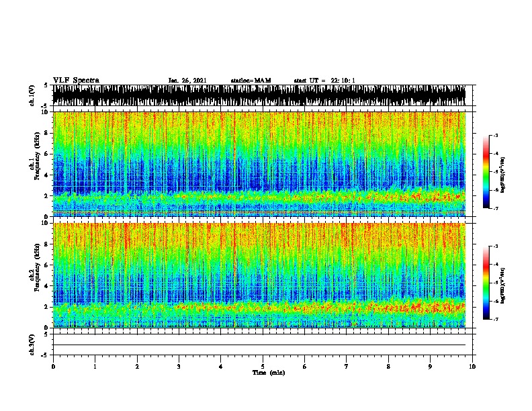532x411 pixels.
Task: Select the ch.2 'Frequency (kHz)' axis label
Action: pos(37,267)
